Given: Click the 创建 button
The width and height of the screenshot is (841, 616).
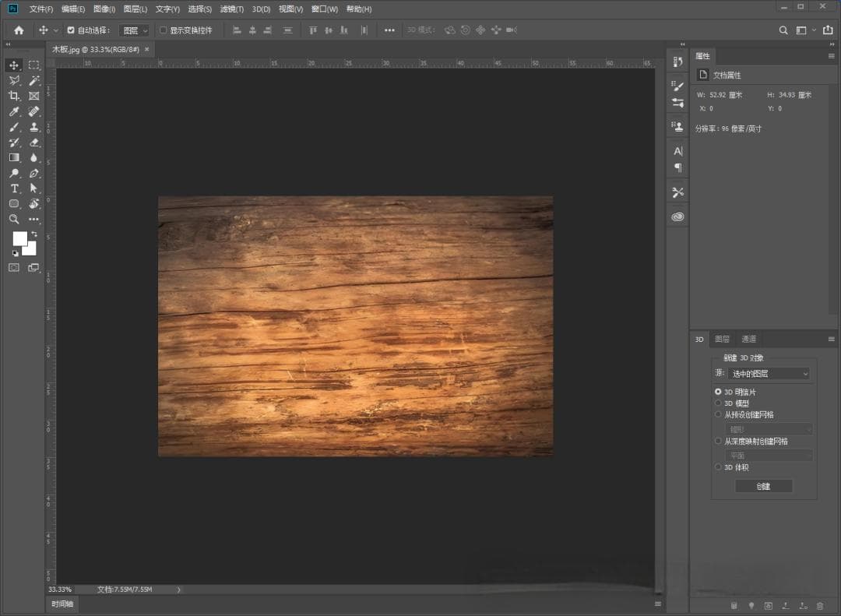Looking at the screenshot, I should (x=763, y=486).
